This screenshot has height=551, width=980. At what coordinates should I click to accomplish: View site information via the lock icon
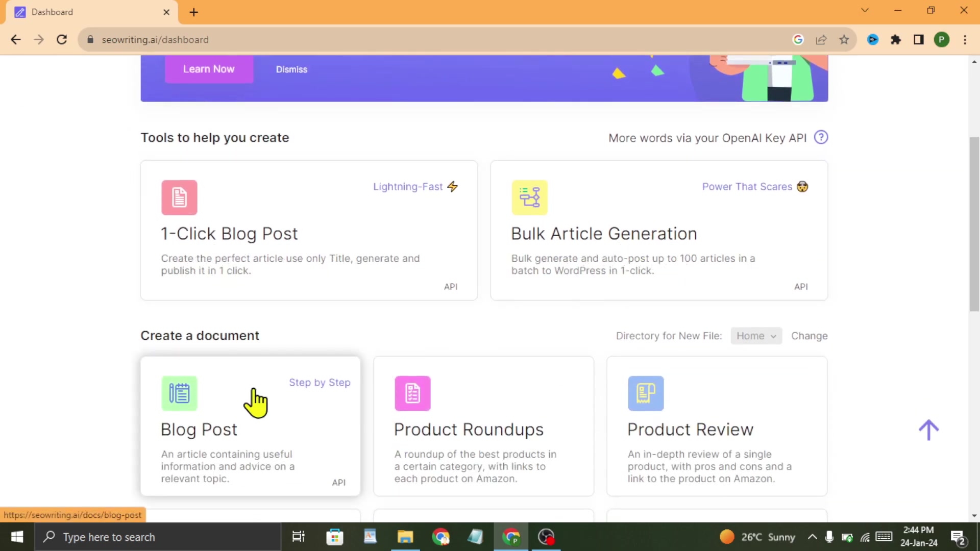tap(90, 40)
